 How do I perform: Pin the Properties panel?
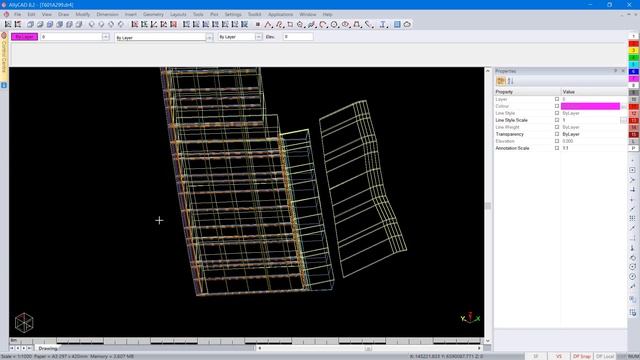(x=616, y=71)
